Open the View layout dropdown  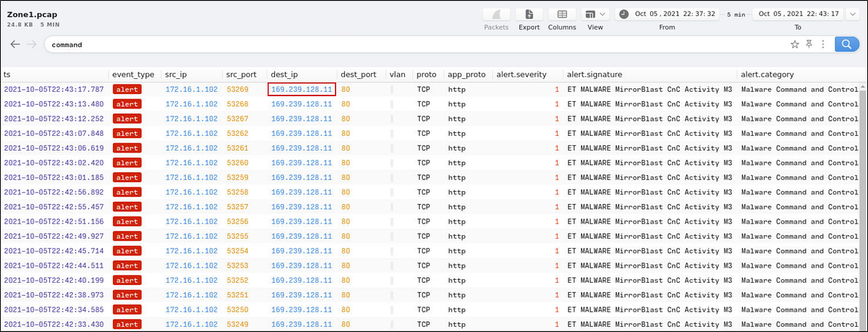595,14
